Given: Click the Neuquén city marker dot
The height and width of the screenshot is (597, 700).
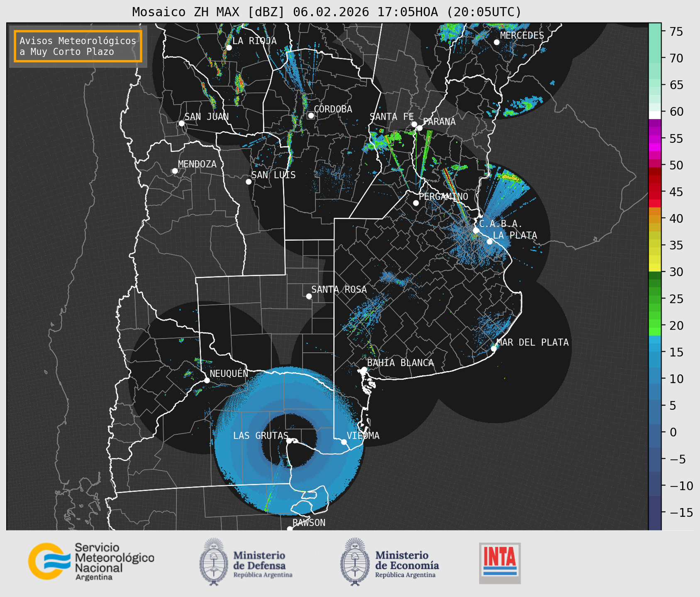Looking at the screenshot, I should [x=207, y=380].
